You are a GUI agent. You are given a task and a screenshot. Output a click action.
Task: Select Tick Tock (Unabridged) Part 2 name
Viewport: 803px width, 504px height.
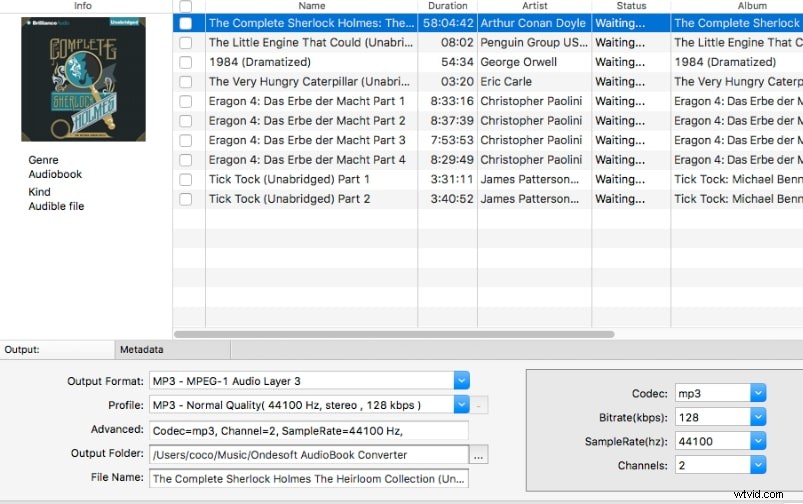click(289, 199)
